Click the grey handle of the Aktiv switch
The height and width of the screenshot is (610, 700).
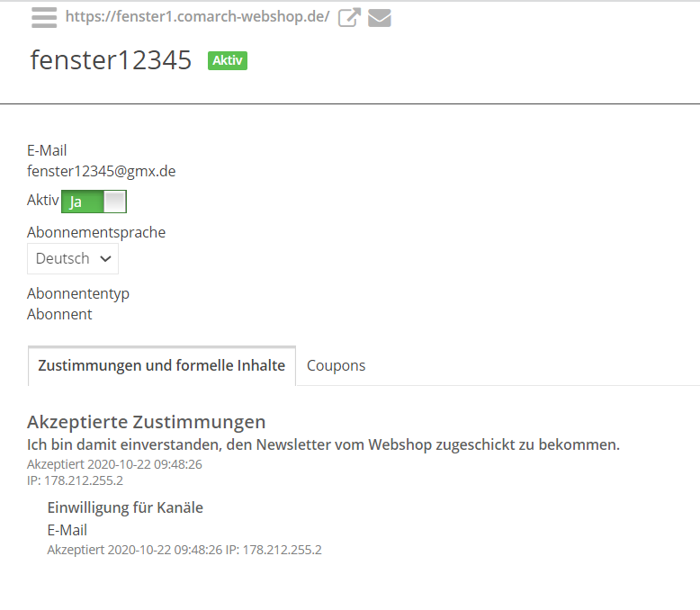(x=115, y=202)
